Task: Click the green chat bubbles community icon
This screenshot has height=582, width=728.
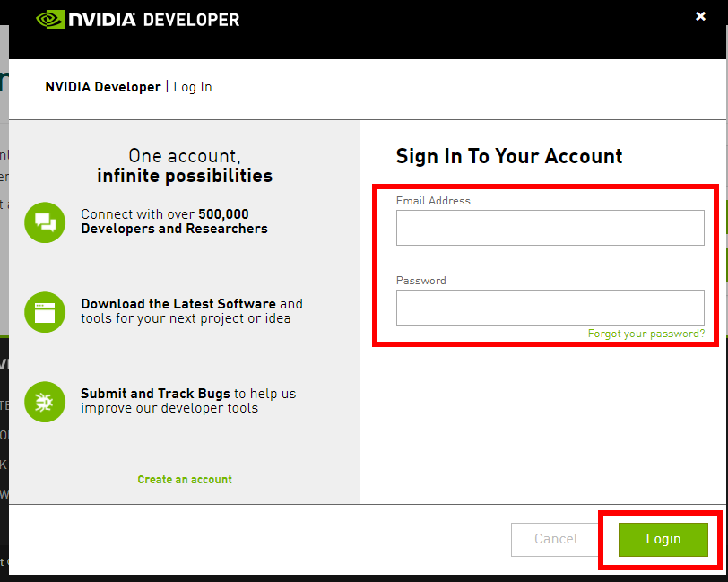Action: [45, 222]
